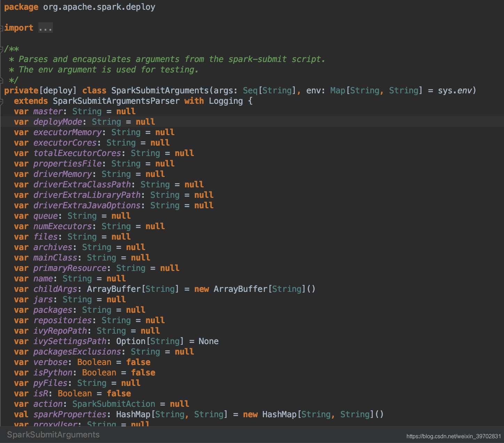The width and height of the screenshot is (504, 443).
Task: Click comment line about Parses and encapsulates
Action: [x=167, y=59]
